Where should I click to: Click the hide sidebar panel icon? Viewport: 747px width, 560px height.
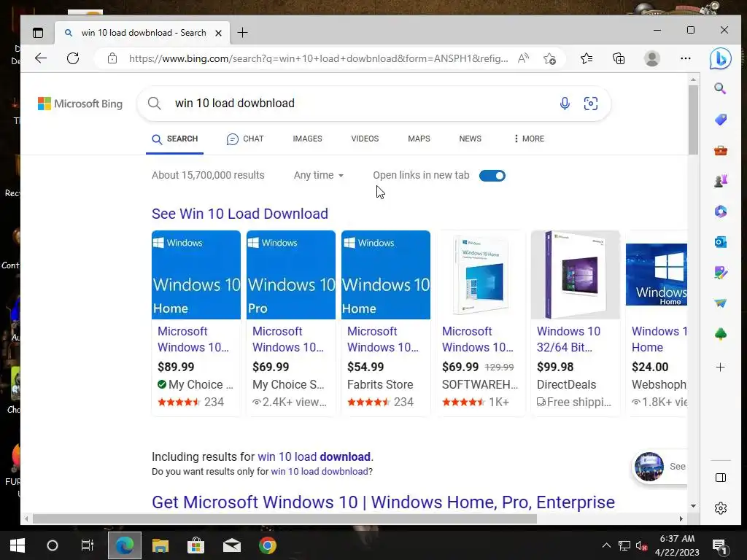[x=720, y=478]
